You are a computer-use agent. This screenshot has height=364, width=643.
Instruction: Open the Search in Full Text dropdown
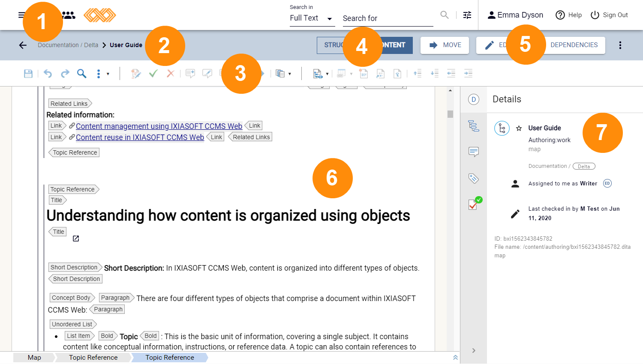312,18
